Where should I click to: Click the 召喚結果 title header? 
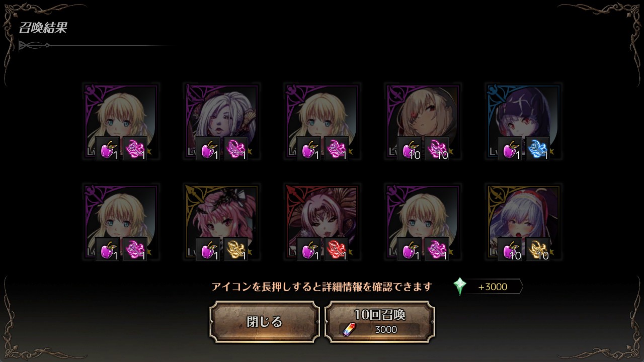coord(43,28)
